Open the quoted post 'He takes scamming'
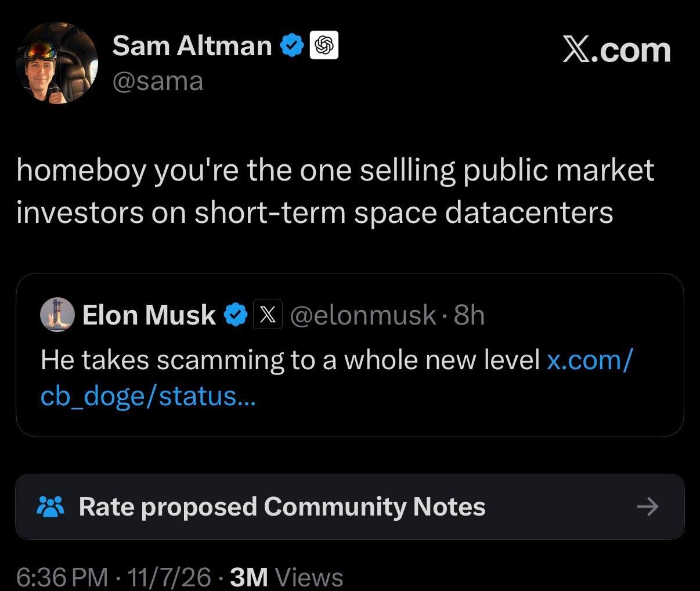 349,355
